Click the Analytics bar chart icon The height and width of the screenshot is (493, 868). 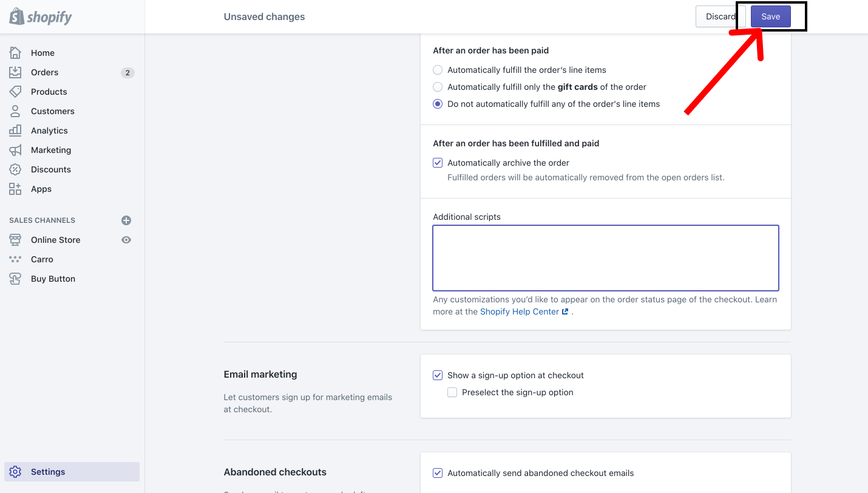pos(15,131)
